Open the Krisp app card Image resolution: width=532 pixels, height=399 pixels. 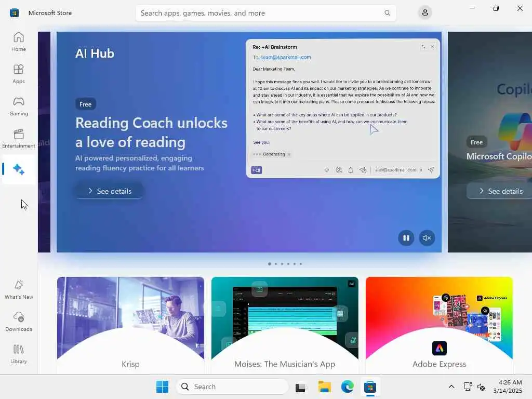tap(130, 325)
